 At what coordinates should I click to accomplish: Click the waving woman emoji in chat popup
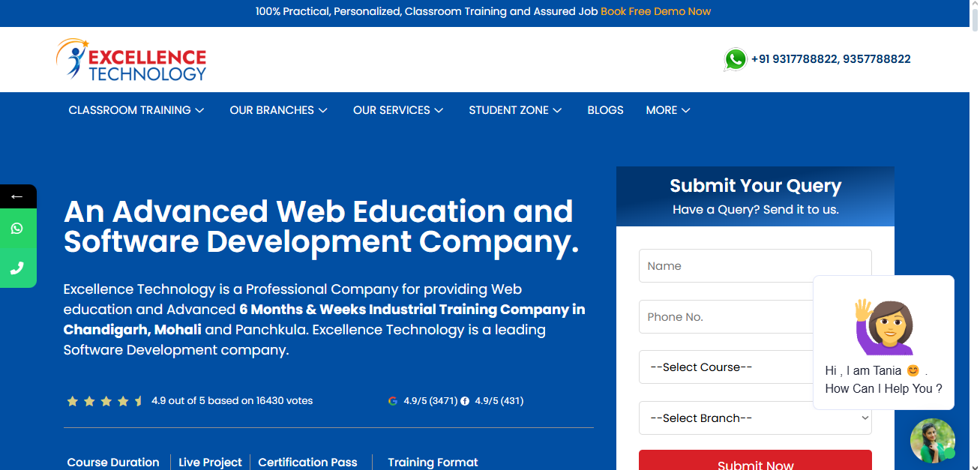884,327
